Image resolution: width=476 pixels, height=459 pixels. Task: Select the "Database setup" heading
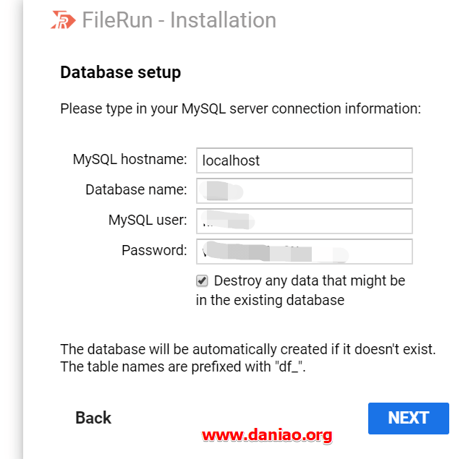coord(121,72)
